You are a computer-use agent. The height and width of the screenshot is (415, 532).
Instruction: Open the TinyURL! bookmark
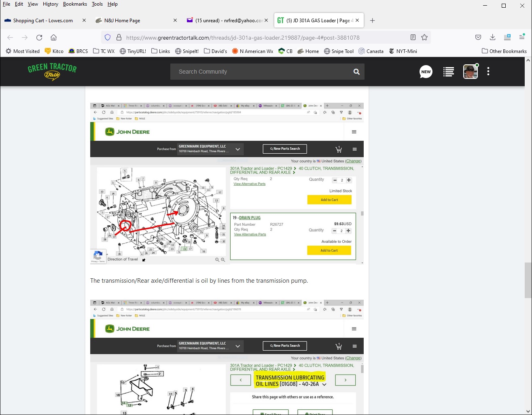pos(133,51)
